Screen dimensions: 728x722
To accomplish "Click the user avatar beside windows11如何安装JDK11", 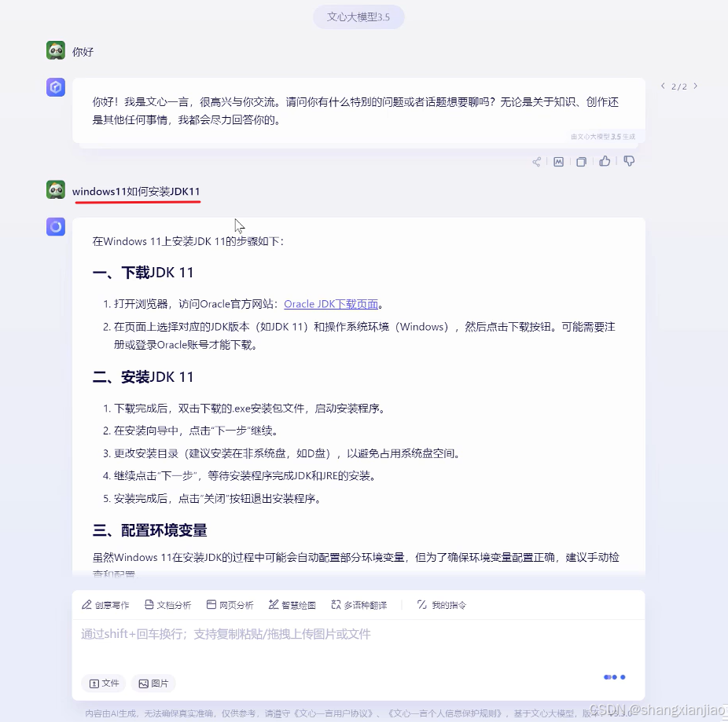I will [x=56, y=190].
